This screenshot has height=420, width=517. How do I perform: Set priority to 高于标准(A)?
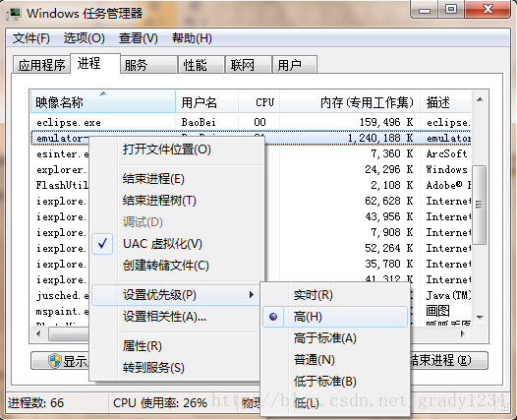pos(335,338)
